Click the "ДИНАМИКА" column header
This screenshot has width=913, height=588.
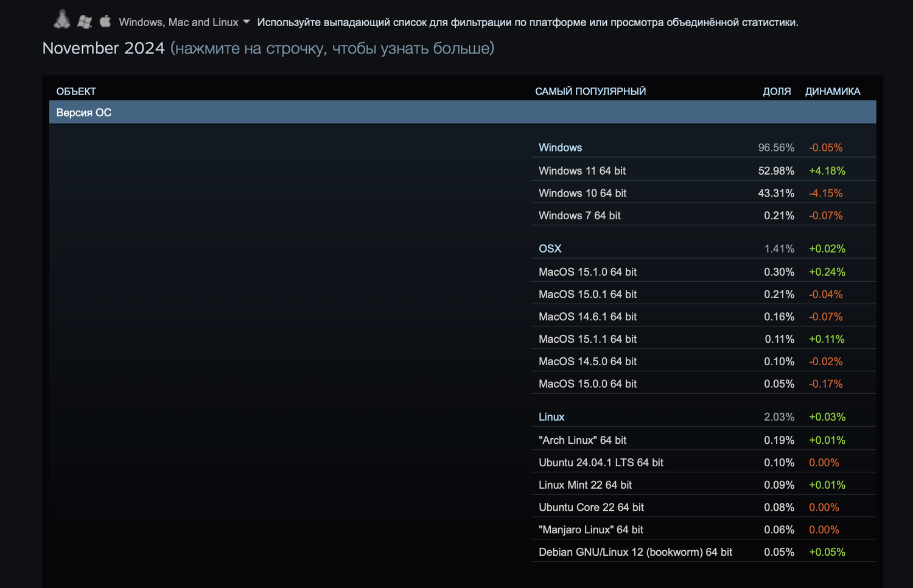pyautogui.click(x=833, y=91)
